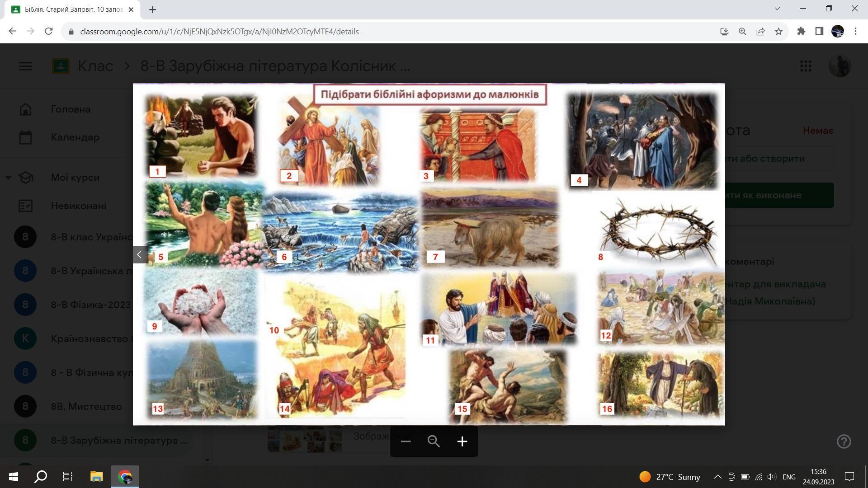The image size is (868, 488).
Task: Open the Chrome three-dot menu
Action: point(855,31)
